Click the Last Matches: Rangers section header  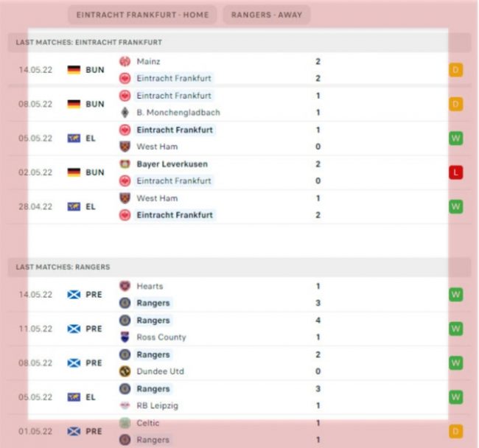pos(63,267)
